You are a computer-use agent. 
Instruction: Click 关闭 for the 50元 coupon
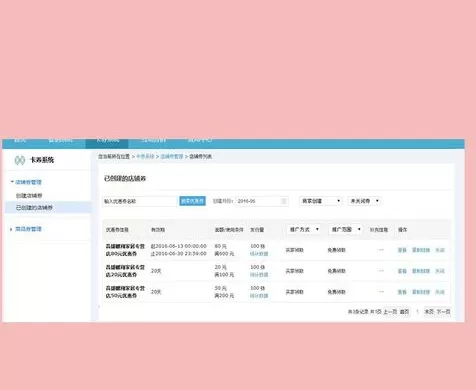(x=440, y=292)
